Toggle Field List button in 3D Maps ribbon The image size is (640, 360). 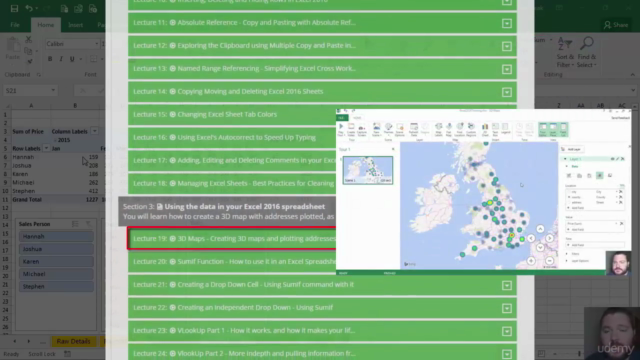point(563,129)
